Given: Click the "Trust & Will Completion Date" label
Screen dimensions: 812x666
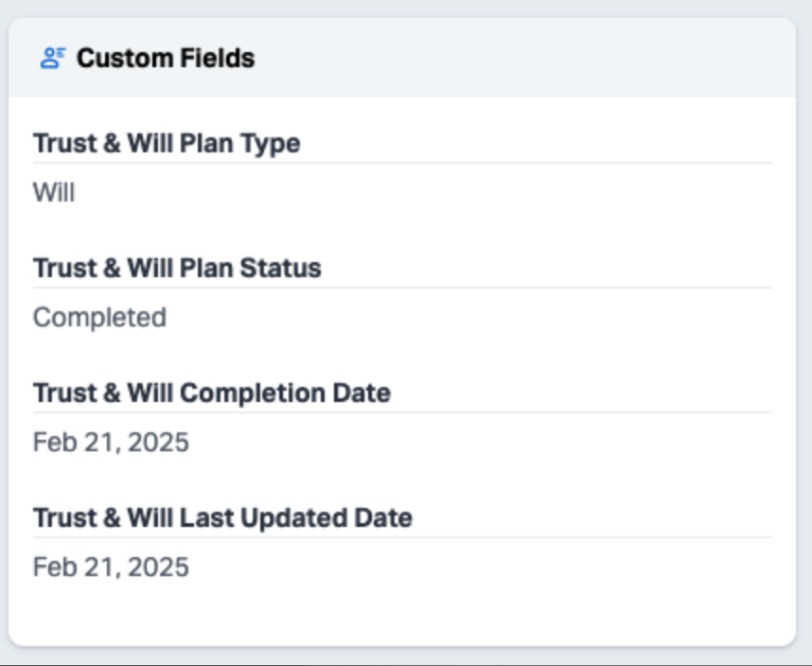Looking at the screenshot, I should (212, 394).
